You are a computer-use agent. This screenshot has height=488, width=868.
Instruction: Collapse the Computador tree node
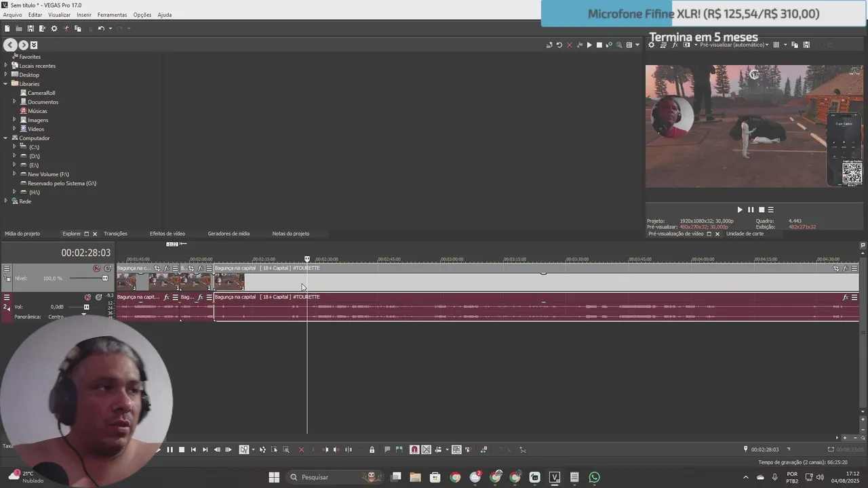tap(5, 138)
